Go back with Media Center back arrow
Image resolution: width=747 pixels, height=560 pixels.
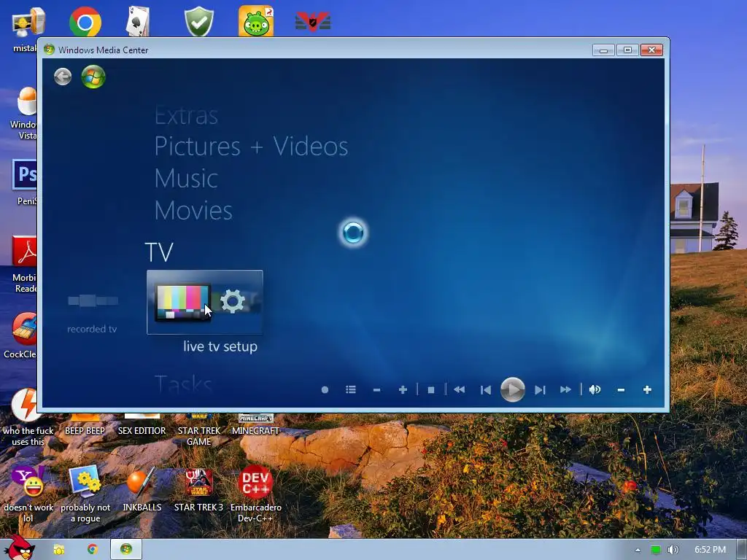[63, 76]
